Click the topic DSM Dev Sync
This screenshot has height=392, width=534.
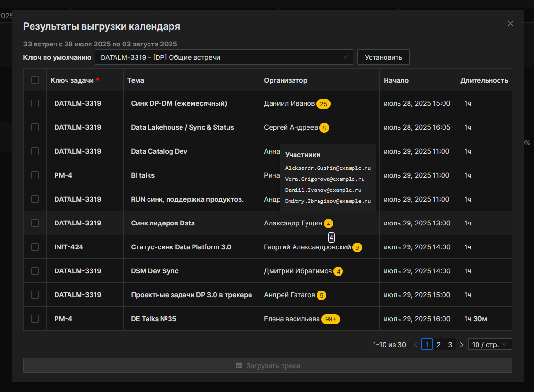point(155,271)
